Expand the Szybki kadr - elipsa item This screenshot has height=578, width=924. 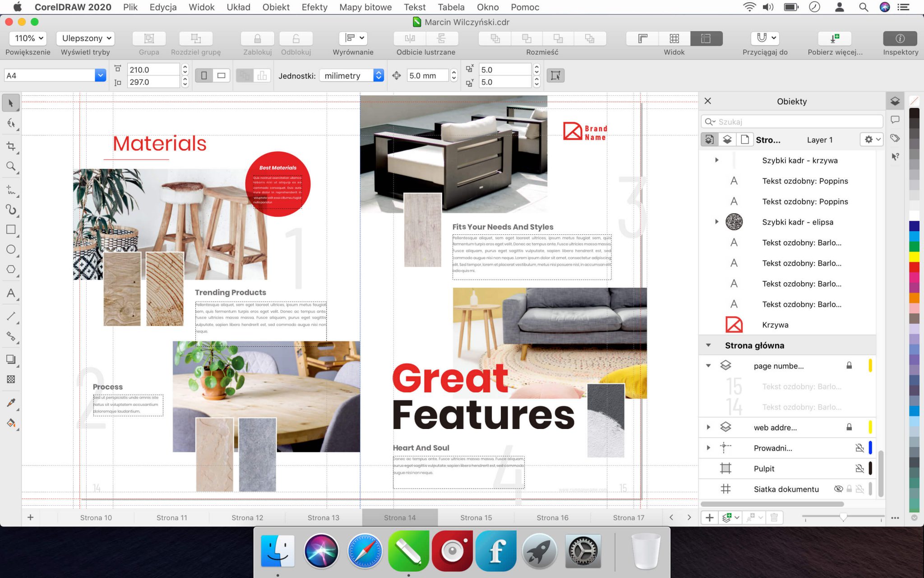pyautogui.click(x=716, y=222)
